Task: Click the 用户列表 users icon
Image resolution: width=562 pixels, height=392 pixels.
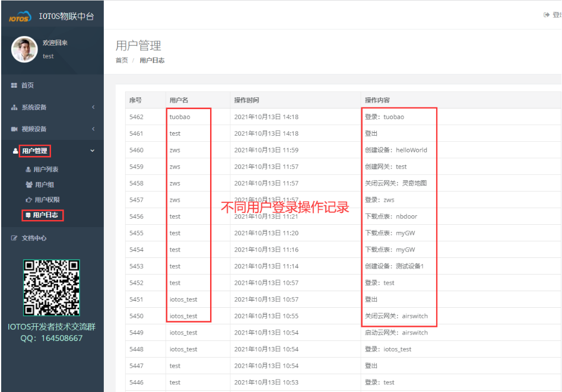Action: point(28,168)
